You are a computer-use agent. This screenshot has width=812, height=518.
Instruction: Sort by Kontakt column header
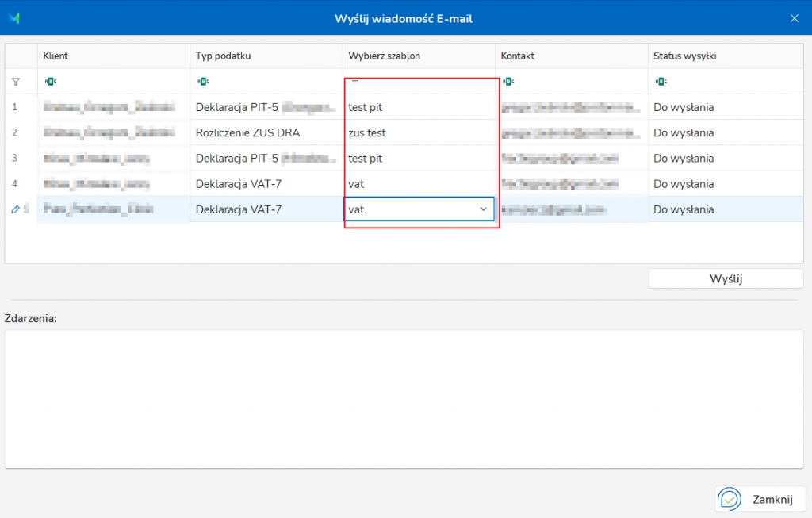click(x=571, y=56)
